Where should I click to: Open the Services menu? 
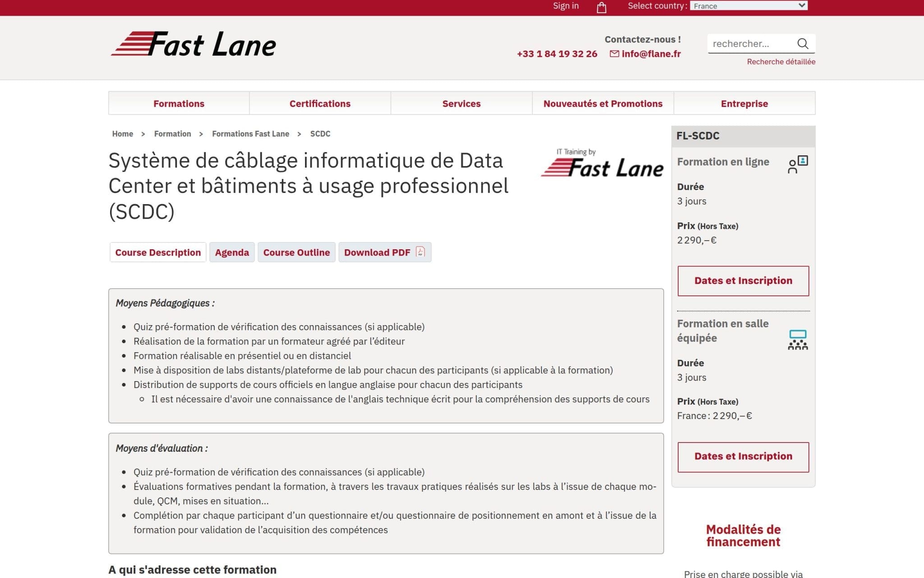(461, 103)
